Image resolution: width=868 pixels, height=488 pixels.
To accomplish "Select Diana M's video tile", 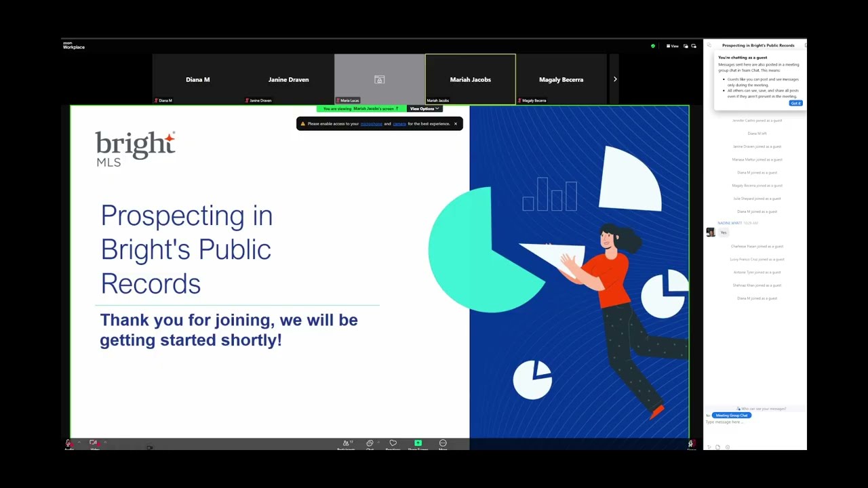I will [198, 79].
